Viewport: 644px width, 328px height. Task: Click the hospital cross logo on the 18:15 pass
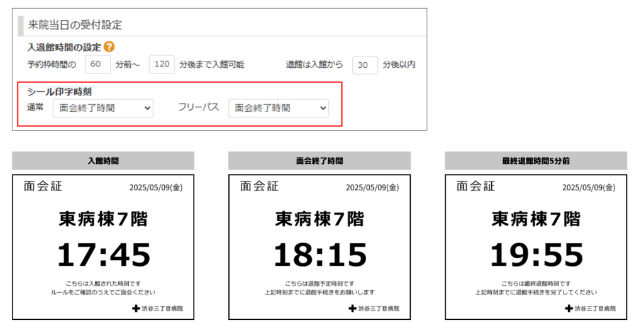352,309
